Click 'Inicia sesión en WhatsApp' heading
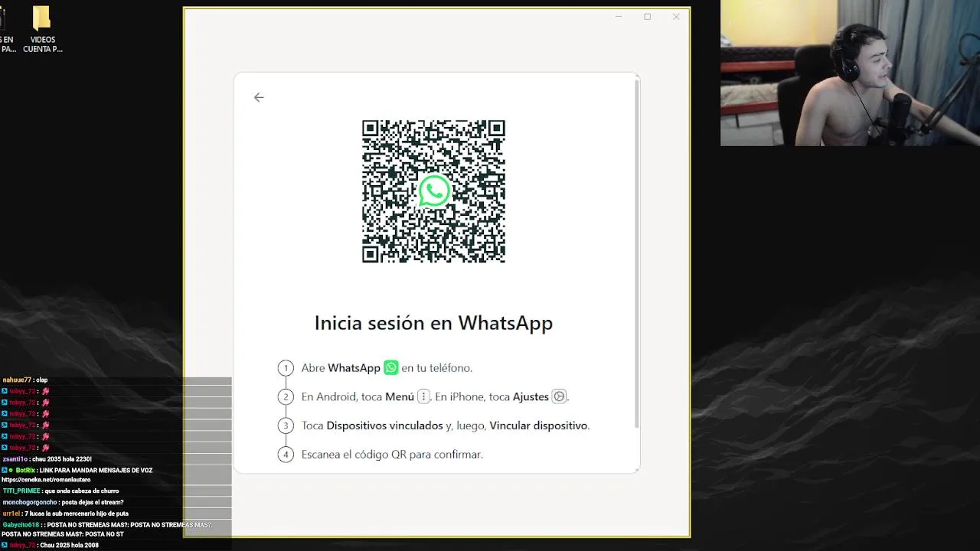 pos(433,323)
